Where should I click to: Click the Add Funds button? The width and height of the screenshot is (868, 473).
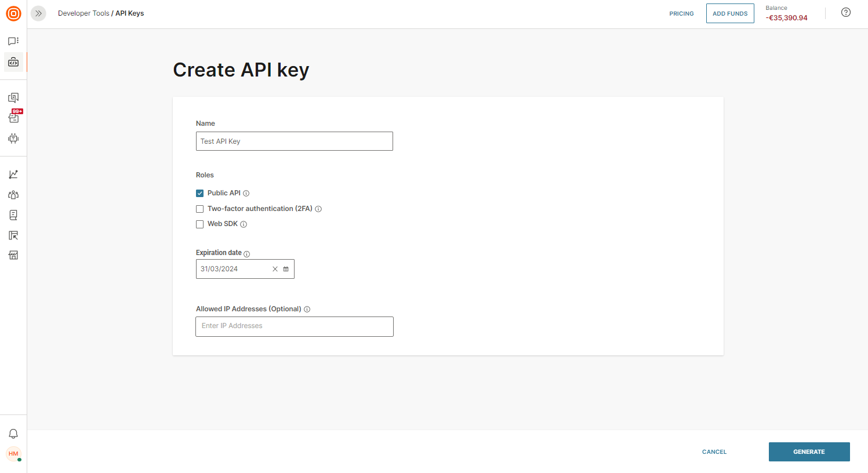[x=730, y=13]
